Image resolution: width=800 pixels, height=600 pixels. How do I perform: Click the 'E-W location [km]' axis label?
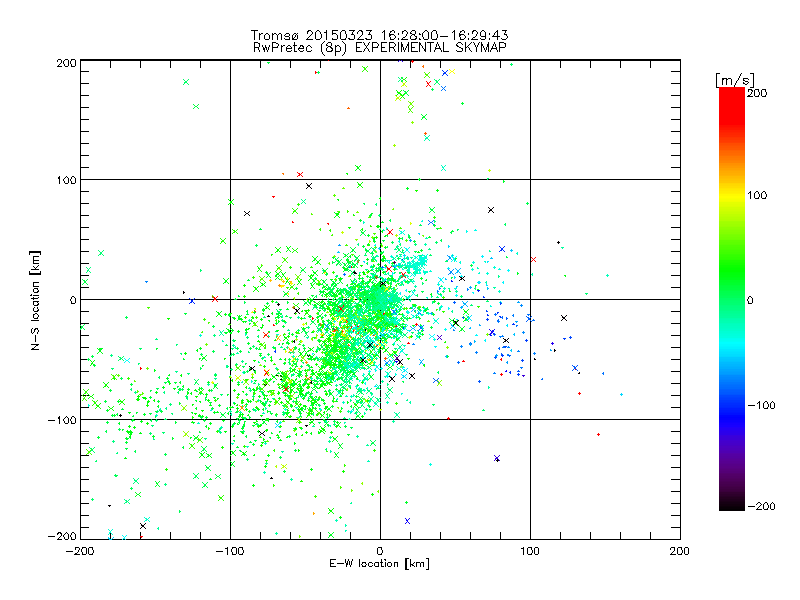point(379,564)
